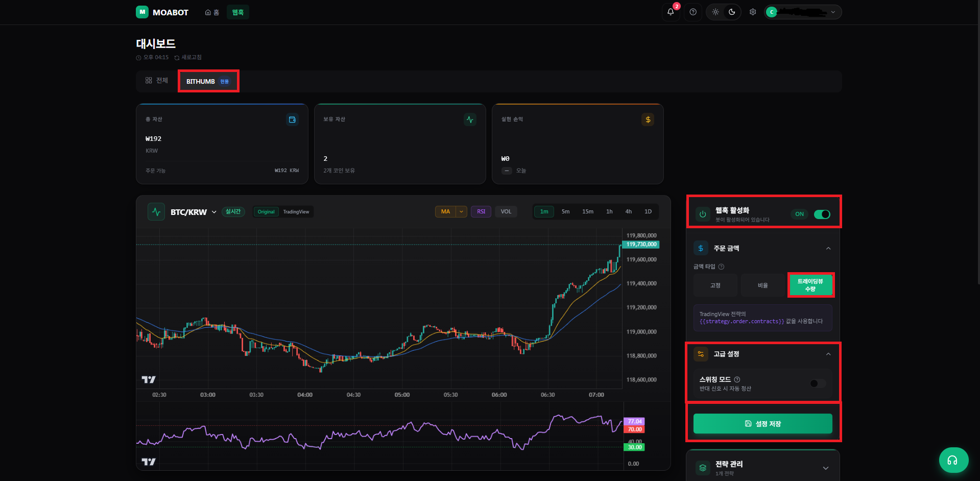
Task: Expand the 전략 관리 section
Action: point(826,468)
